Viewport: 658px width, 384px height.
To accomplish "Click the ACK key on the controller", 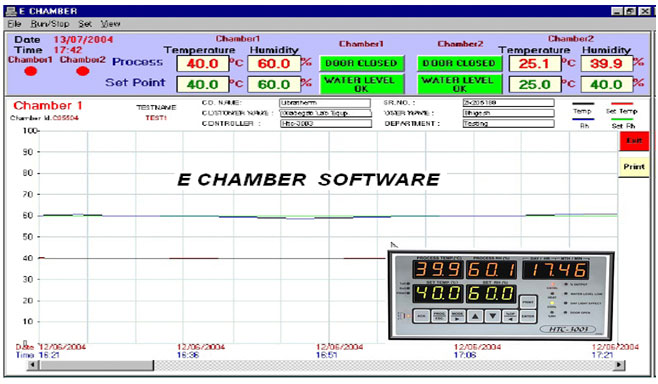I will click(421, 316).
